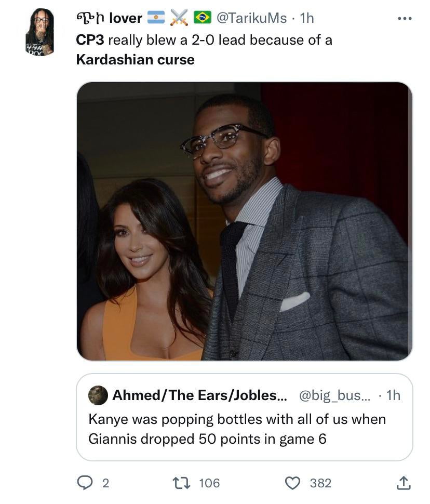Click the Brazil flag emoji in display name
This screenshot has width=430, height=504.
(203, 18)
